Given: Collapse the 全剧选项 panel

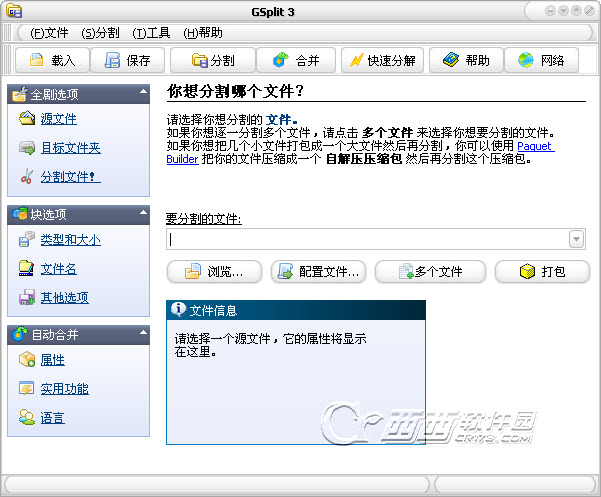Looking at the screenshot, I should click(143, 92).
